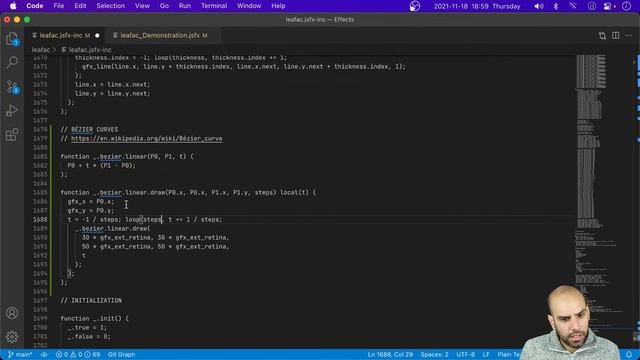
Task: Click the sync changes cloud icon
Action: (44, 354)
